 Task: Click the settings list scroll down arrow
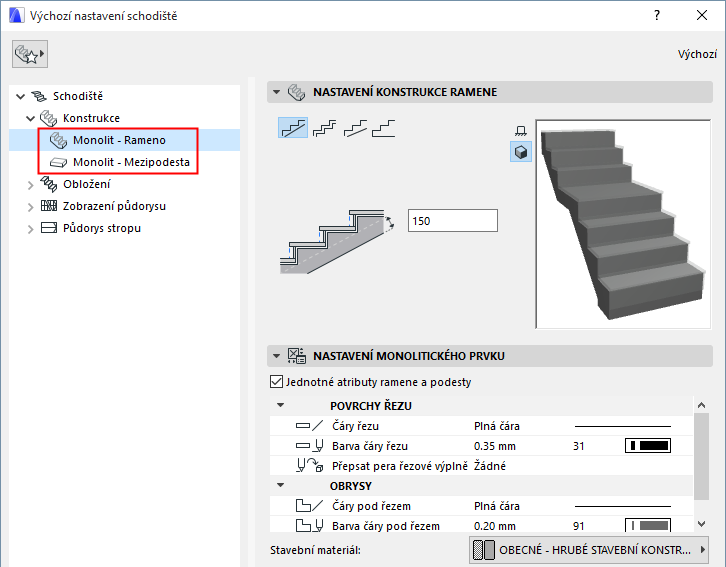tap(701, 524)
